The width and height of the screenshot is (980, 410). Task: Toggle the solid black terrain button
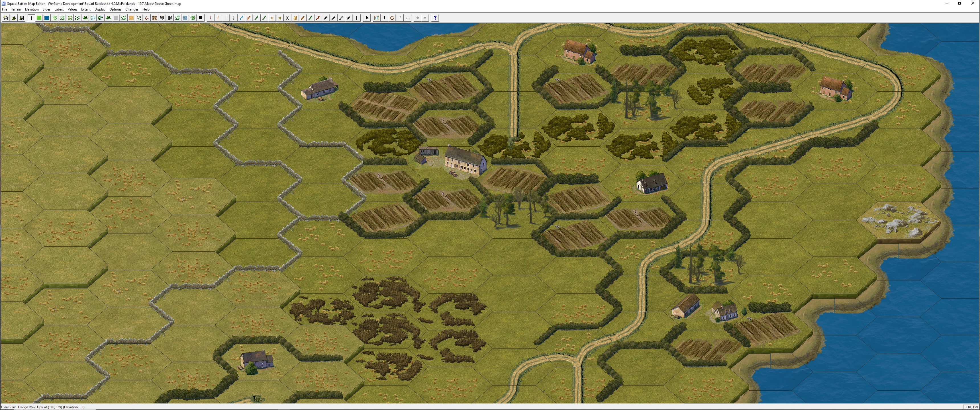coord(201,18)
